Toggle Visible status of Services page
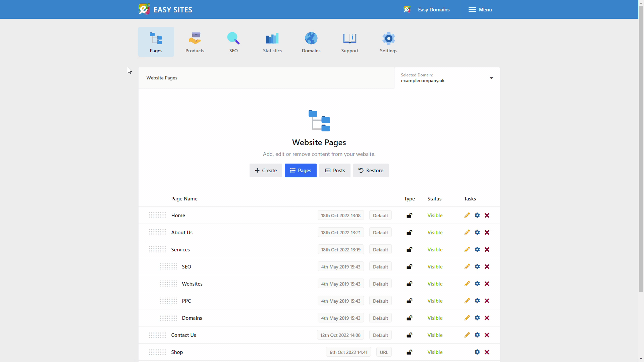The width and height of the screenshot is (644, 362). (x=435, y=249)
